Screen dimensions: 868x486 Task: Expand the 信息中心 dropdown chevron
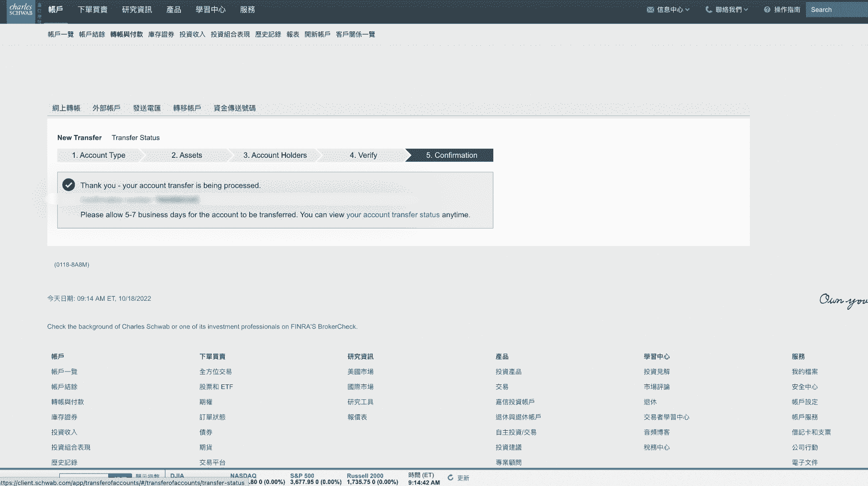(688, 9)
